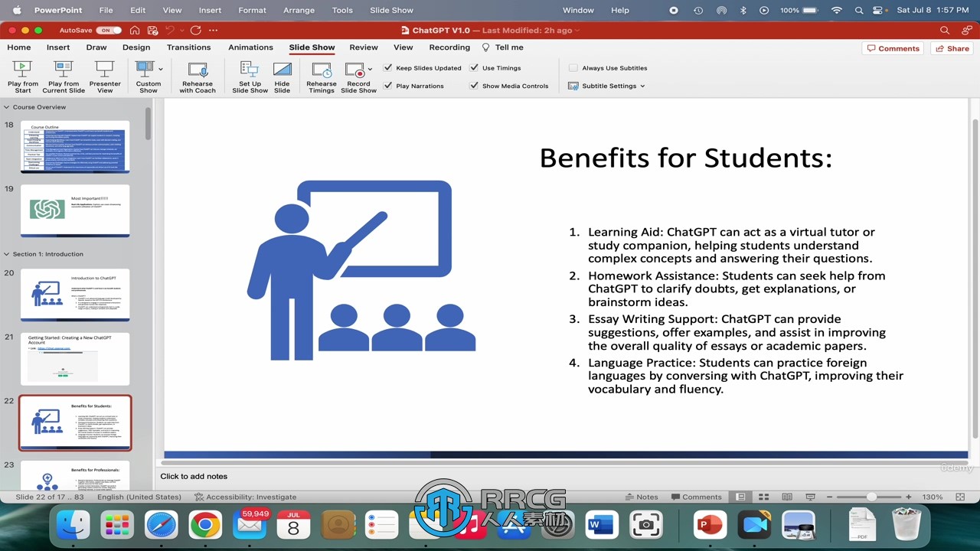Toggle Comments pane in status bar
980x551 pixels.
coord(695,497)
